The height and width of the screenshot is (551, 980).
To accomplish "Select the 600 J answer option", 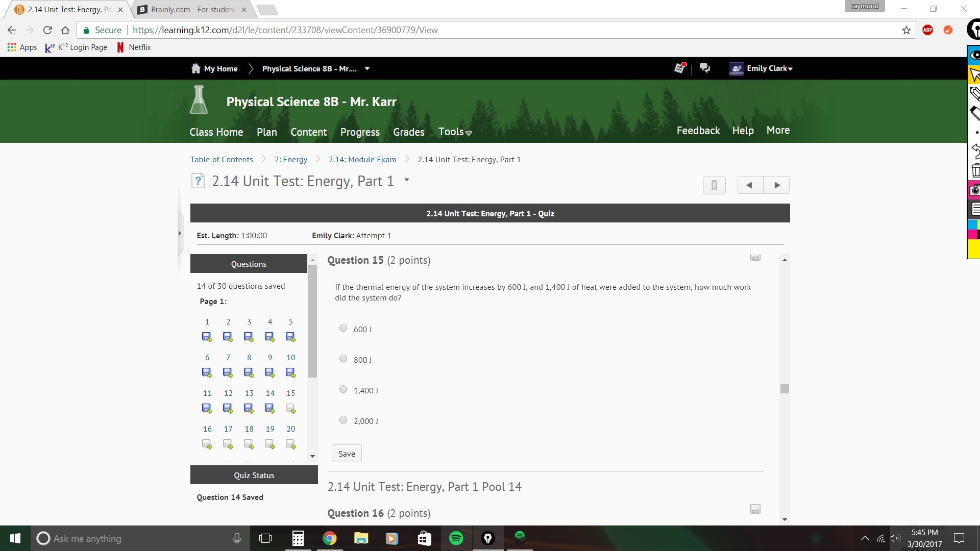I will tap(343, 328).
